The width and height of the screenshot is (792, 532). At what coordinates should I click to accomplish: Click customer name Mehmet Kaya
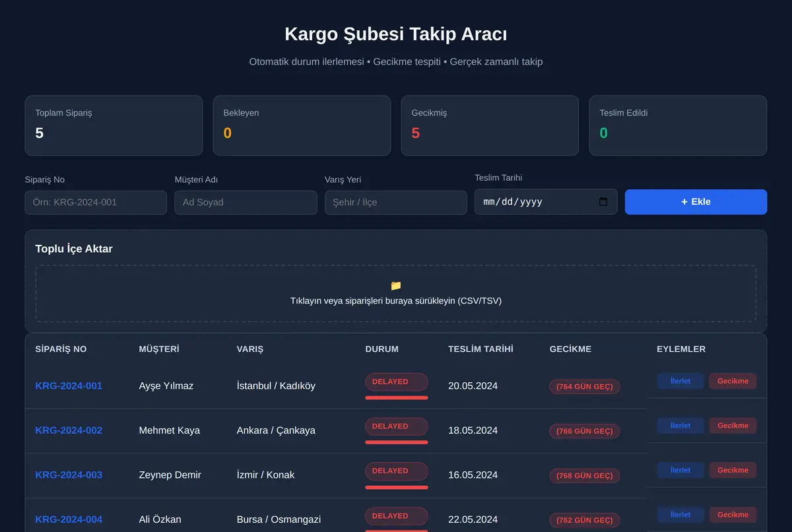170,430
